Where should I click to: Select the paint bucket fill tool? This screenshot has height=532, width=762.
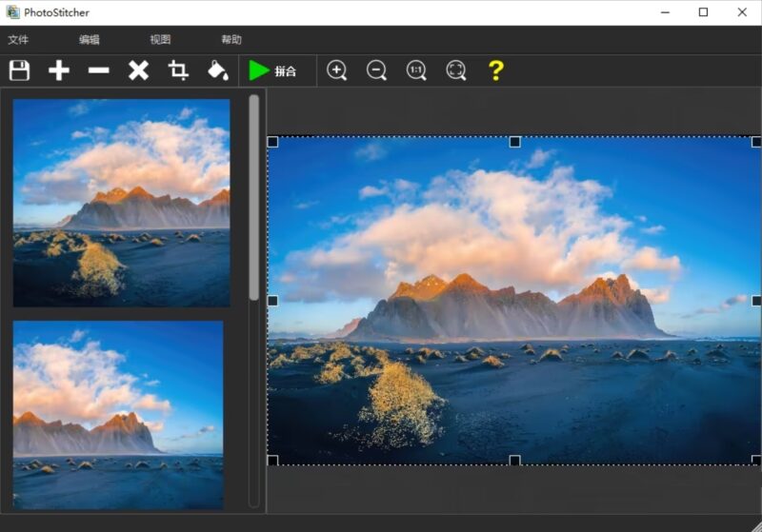pos(218,70)
